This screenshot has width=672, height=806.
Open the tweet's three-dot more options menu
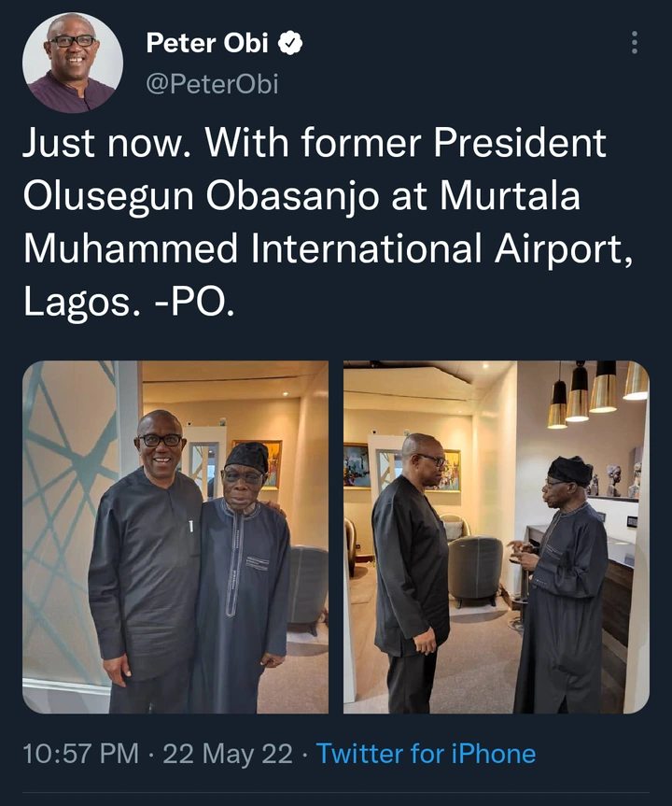coord(635,42)
